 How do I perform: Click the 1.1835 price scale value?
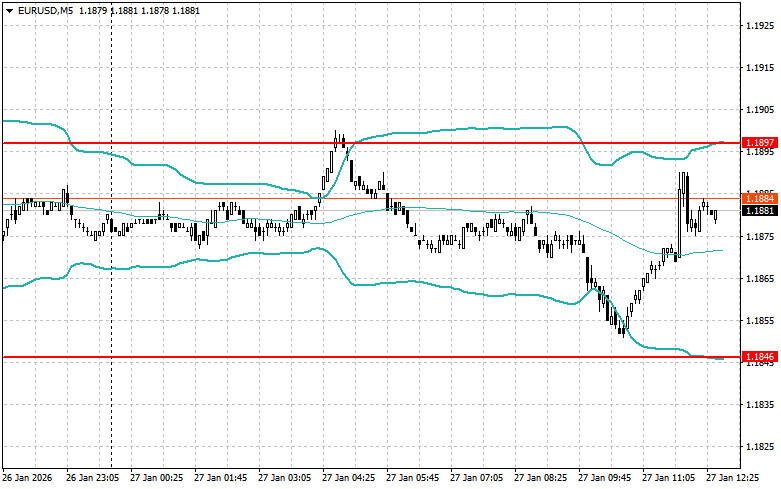pos(760,405)
